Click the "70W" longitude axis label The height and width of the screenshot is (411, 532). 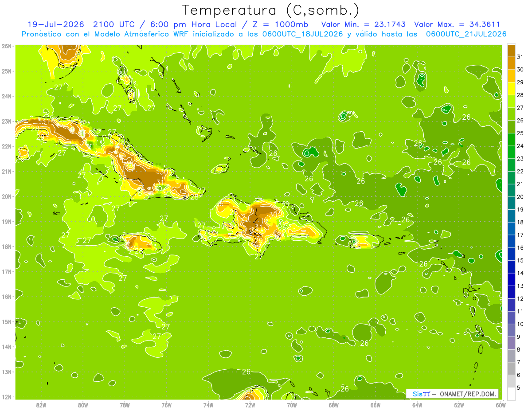[x=292, y=404]
